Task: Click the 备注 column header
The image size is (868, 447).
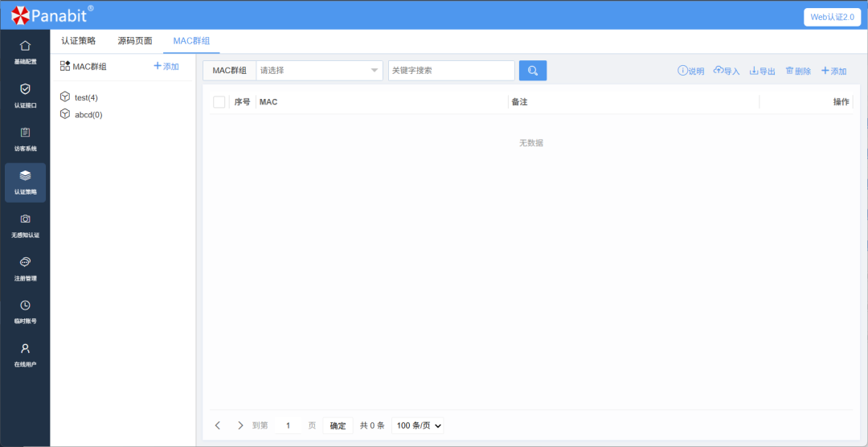Action: click(519, 102)
